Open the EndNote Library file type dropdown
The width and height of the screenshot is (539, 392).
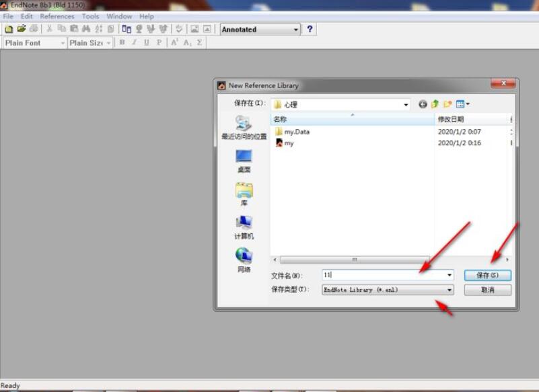coord(450,290)
